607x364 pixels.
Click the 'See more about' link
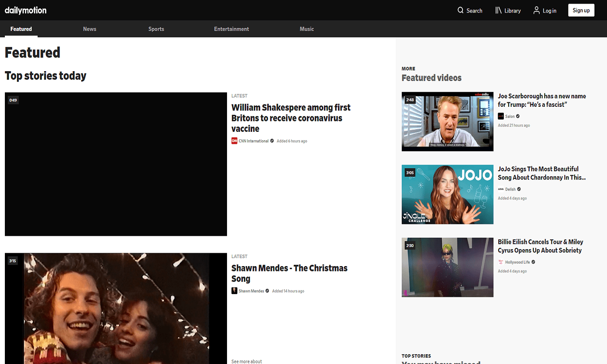click(246, 361)
